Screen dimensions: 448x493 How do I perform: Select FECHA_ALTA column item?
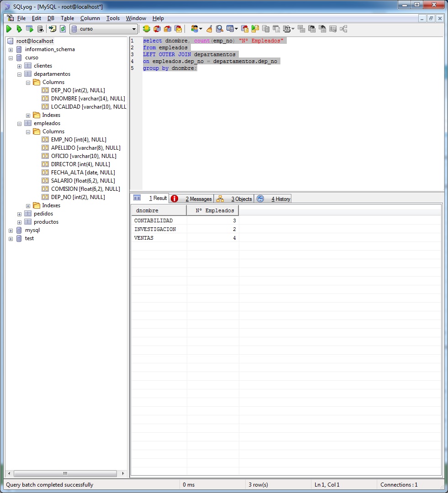point(83,172)
